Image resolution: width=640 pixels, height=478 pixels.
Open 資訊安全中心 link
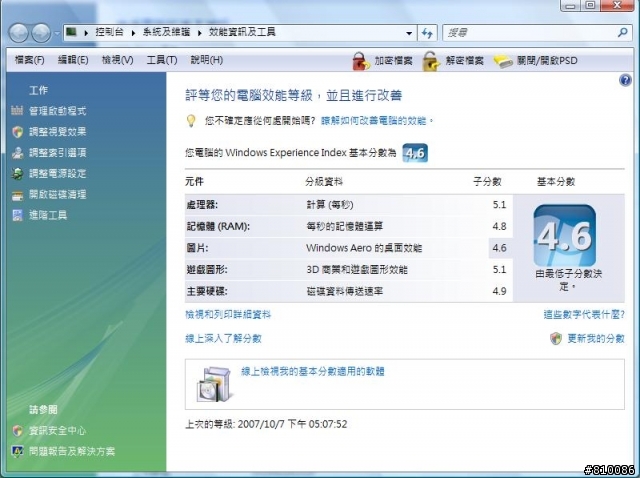click(58, 431)
